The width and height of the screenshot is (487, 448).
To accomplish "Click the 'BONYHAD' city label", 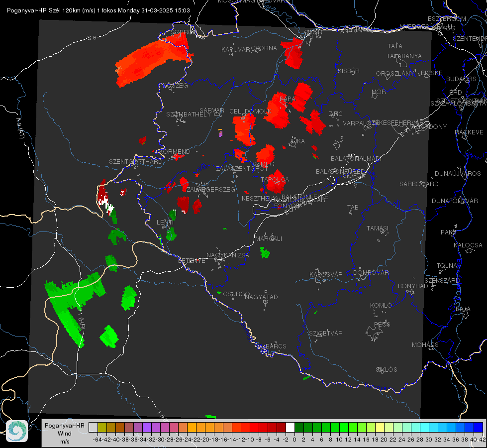I will pos(413,286).
